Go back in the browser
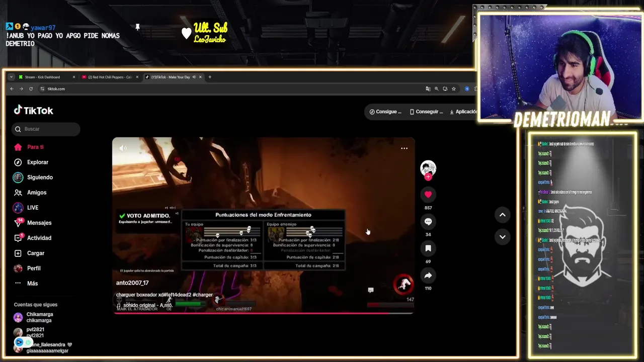This screenshot has width=644, height=362. [x=12, y=88]
